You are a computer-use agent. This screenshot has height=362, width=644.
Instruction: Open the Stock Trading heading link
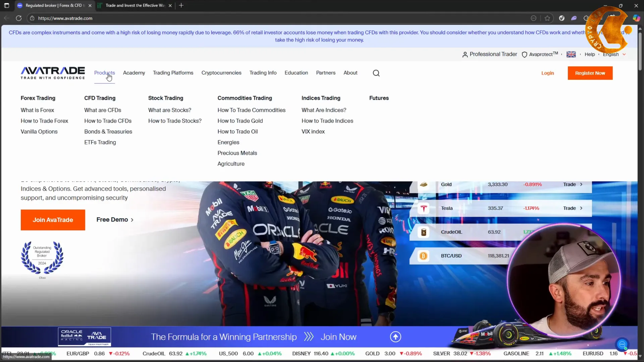point(166,98)
